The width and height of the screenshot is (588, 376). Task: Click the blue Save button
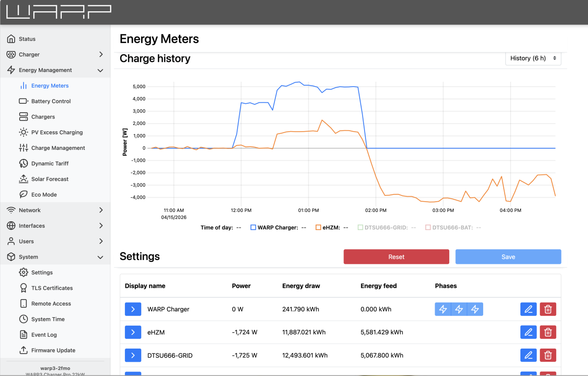click(508, 257)
